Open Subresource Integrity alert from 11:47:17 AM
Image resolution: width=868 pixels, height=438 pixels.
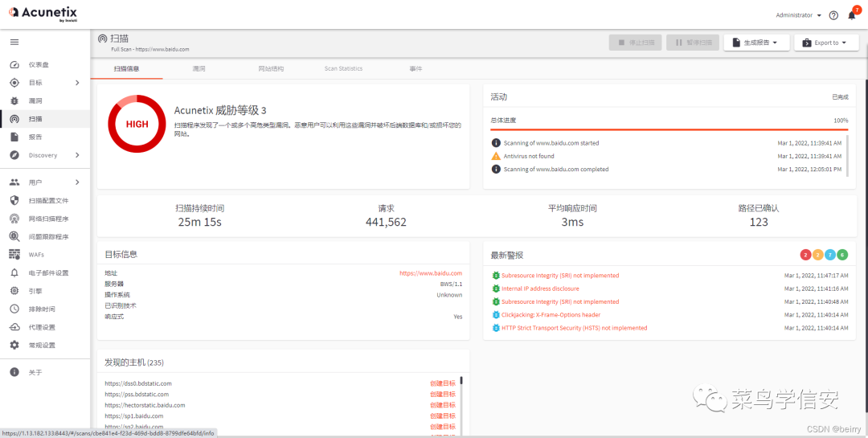560,275
